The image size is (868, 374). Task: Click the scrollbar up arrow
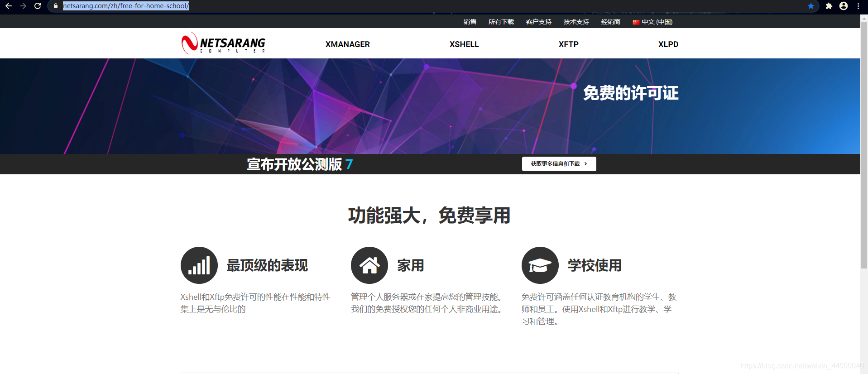[x=864, y=18]
